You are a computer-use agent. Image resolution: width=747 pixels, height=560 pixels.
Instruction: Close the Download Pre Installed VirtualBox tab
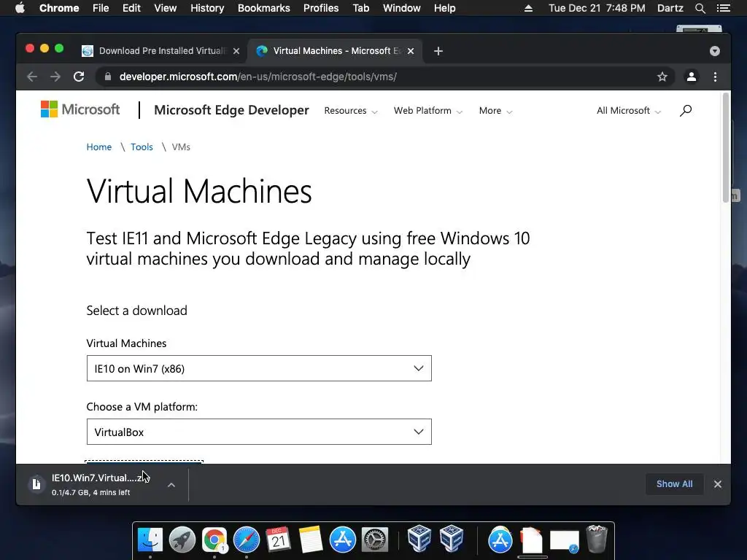[x=236, y=51]
